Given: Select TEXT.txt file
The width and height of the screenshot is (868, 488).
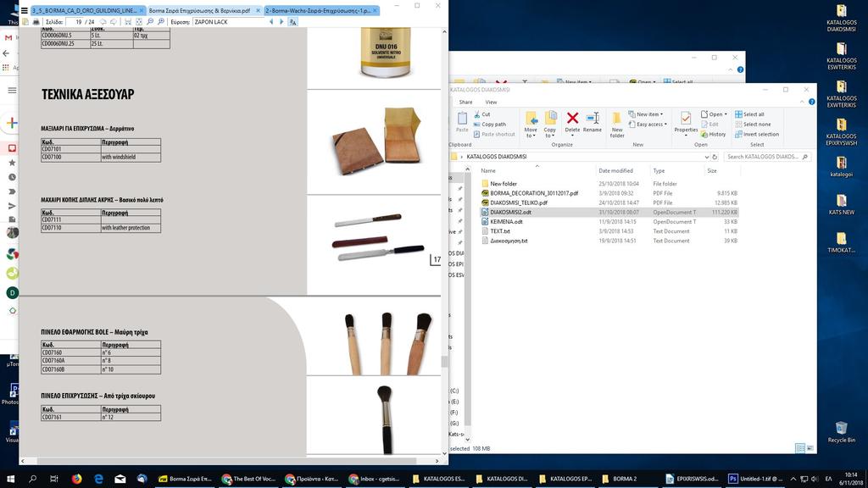Looking at the screenshot, I should pyautogui.click(x=500, y=231).
